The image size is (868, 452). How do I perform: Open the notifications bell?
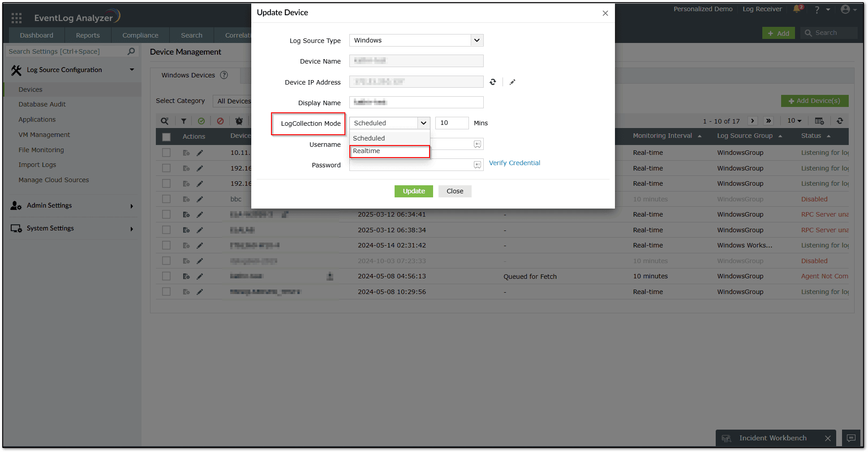pyautogui.click(x=797, y=9)
